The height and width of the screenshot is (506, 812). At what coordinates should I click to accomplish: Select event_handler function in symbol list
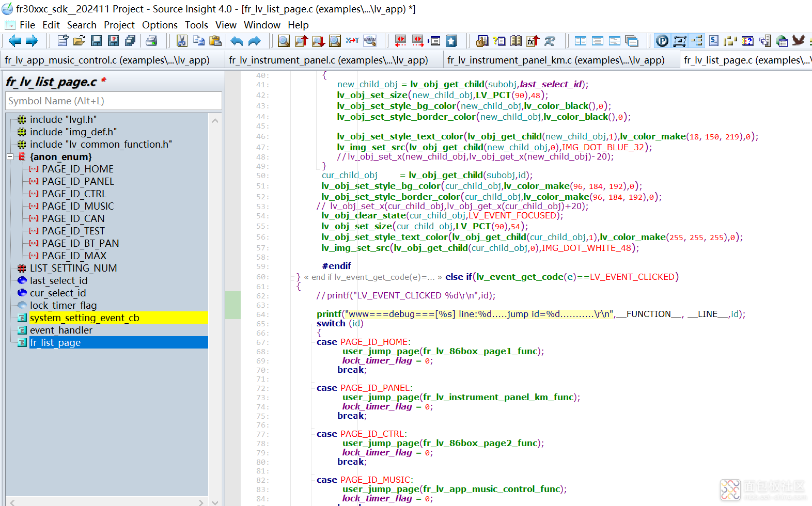pos(61,330)
